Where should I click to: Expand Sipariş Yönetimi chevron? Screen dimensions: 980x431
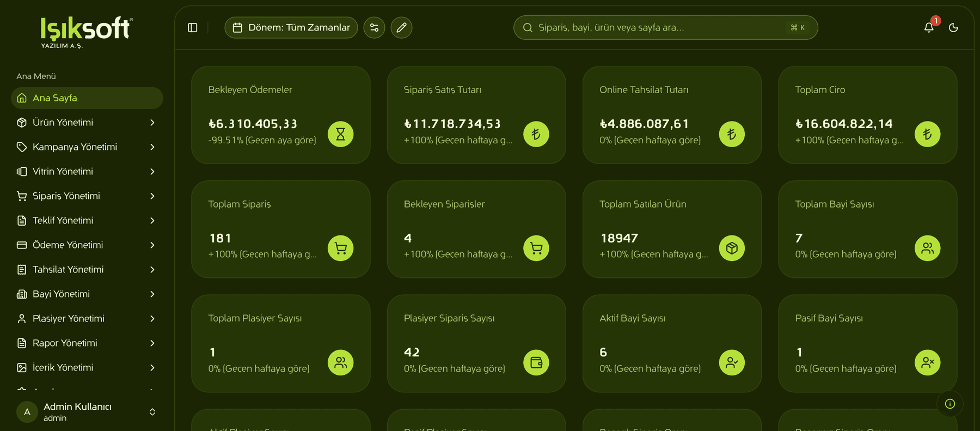pos(152,196)
